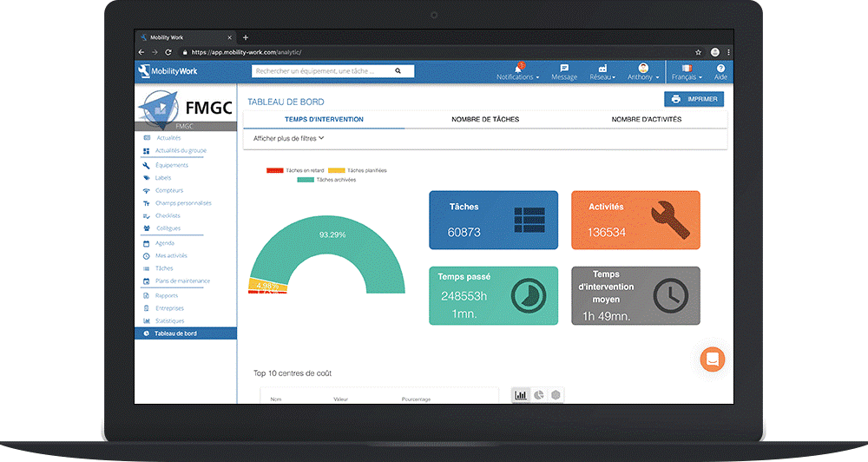868x462 pixels.
Task: Click the Temps d'intervention moyen card
Action: (635, 295)
